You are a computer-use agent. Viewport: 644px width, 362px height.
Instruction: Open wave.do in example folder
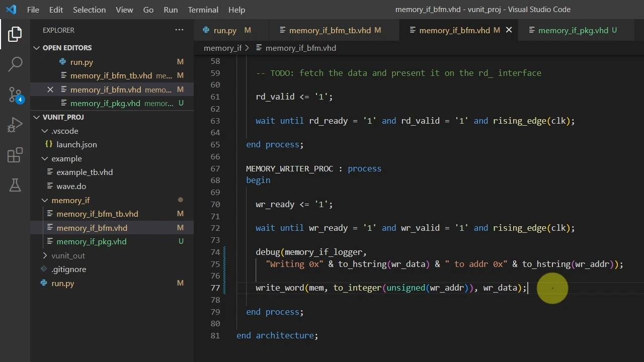pos(71,186)
